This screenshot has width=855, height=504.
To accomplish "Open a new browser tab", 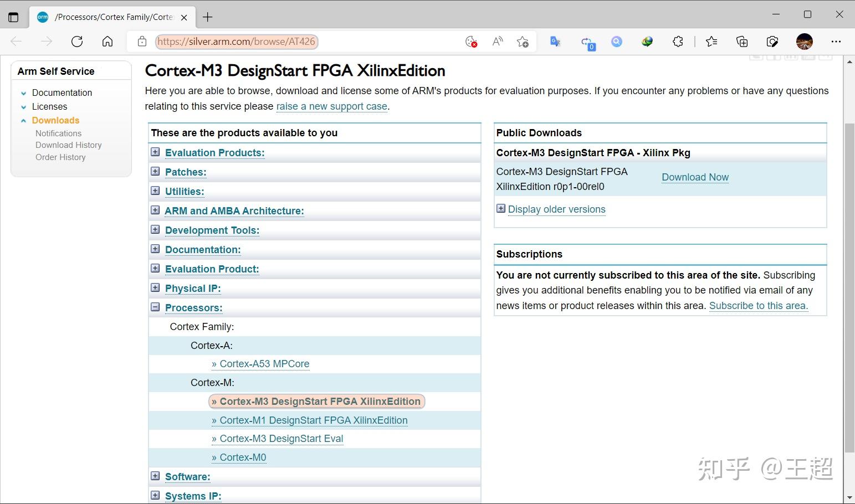I will pyautogui.click(x=208, y=17).
